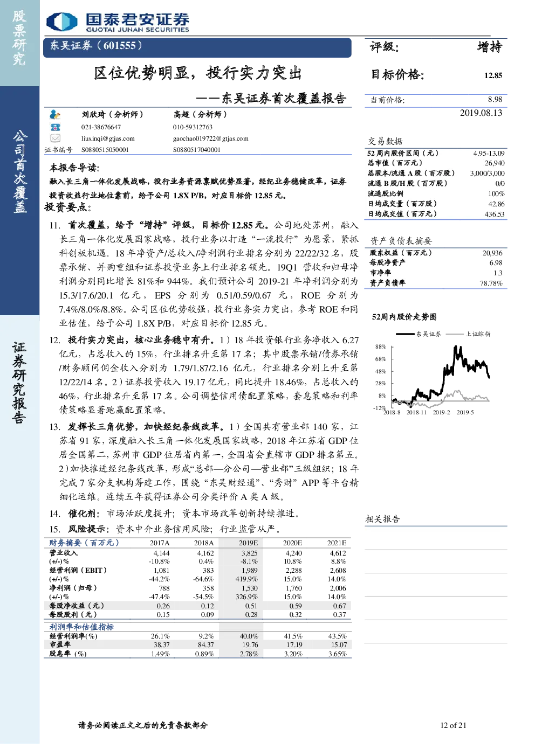Click total market cap value 26,940
The width and height of the screenshot is (535, 756).
click(495, 163)
